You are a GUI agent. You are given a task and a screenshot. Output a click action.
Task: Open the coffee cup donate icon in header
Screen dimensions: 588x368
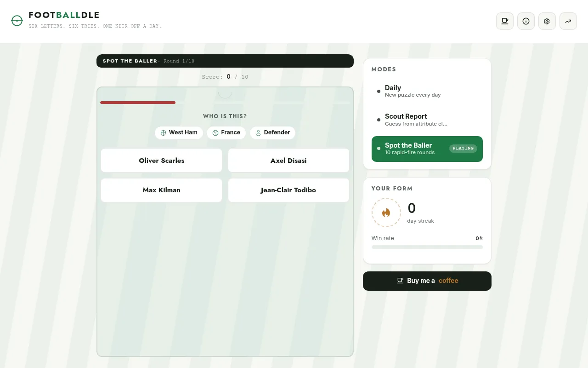[505, 21]
